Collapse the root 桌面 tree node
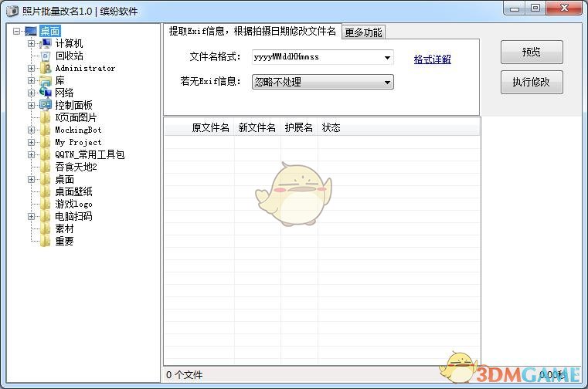588x389 pixels. point(17,32)
